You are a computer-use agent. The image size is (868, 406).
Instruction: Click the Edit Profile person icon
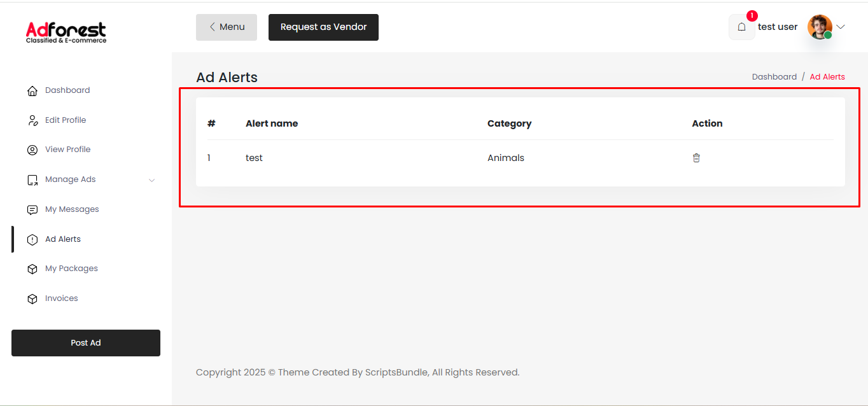tap(32, 120)
